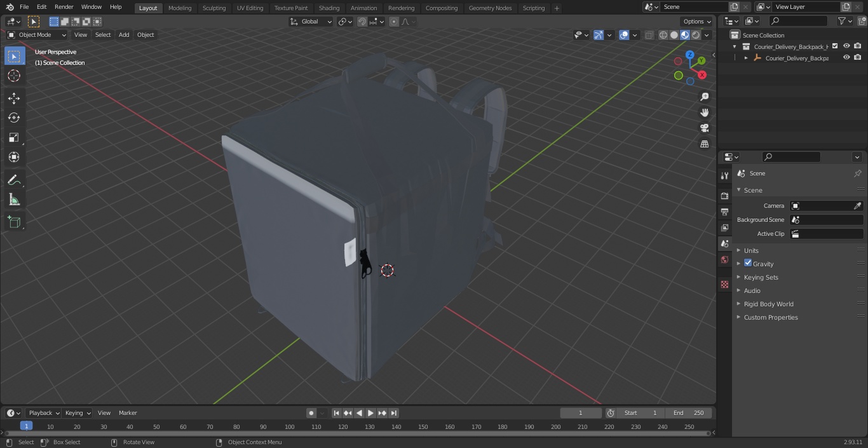Select the Measure tool
Viewport: 868px width, 448px height.
(x=14, y=200)
